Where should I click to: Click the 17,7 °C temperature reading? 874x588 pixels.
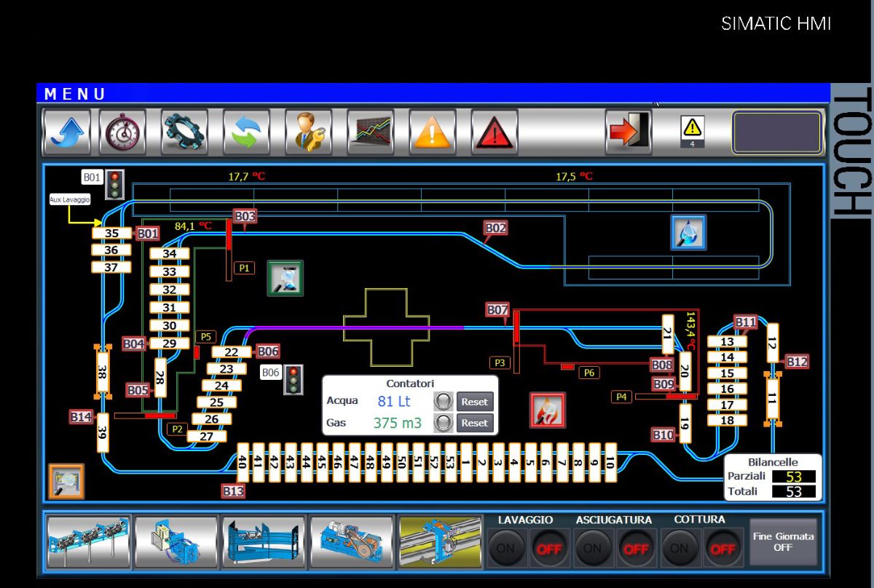point(246,177)
